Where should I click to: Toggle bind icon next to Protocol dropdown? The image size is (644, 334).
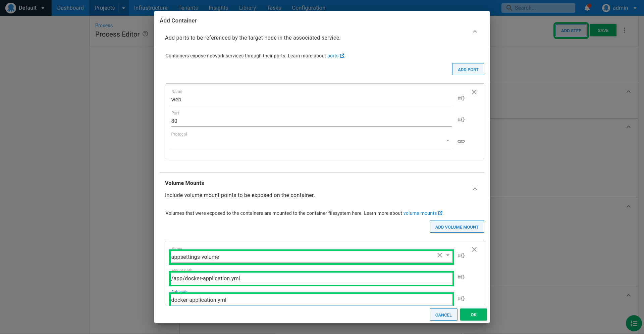[461, 141]
